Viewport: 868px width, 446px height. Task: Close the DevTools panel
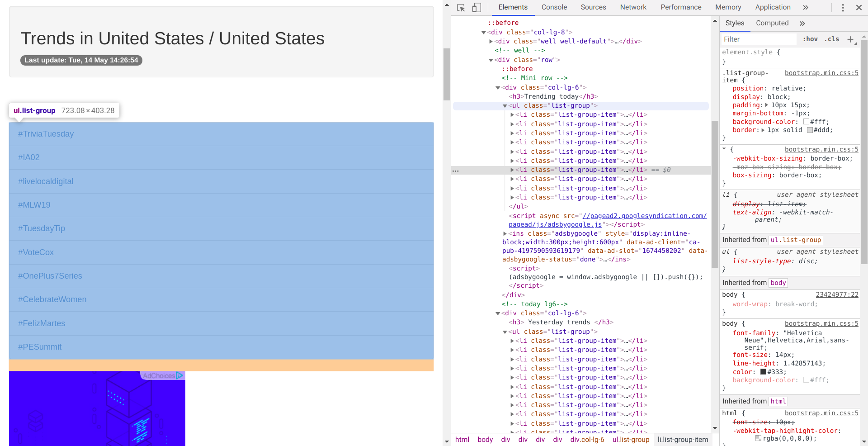point(859,8)
